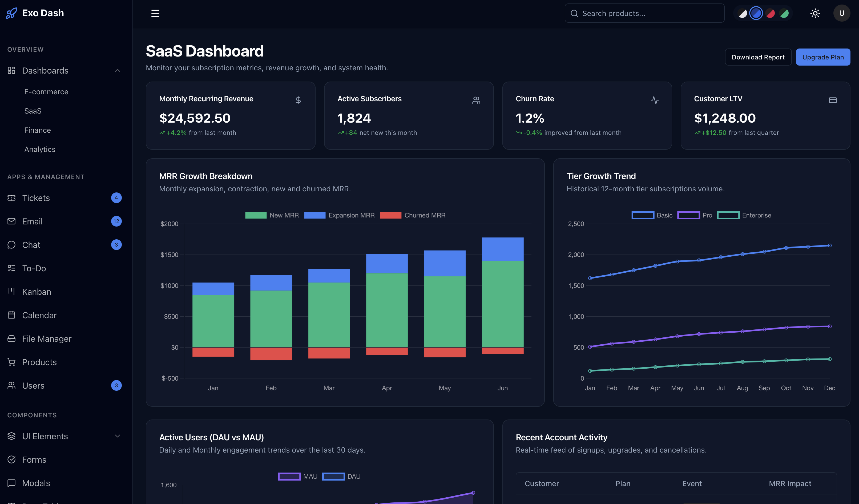Click the Upgrade Plan button

[823, 57]
